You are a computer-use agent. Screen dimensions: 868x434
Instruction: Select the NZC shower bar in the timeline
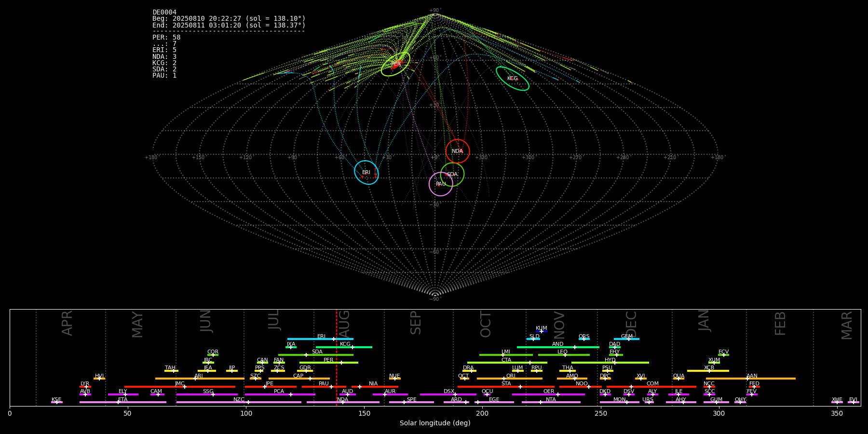pyautogui.click(x=239, y=402)
